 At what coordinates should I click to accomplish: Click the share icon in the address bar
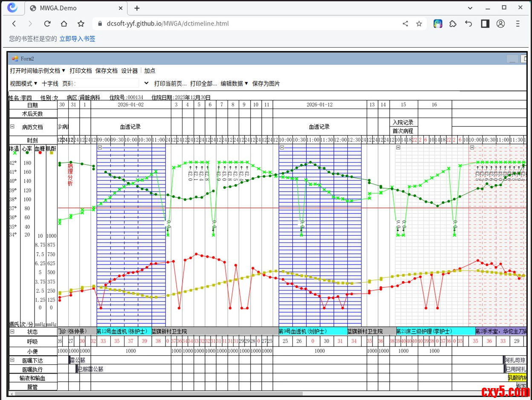point(405,24)
